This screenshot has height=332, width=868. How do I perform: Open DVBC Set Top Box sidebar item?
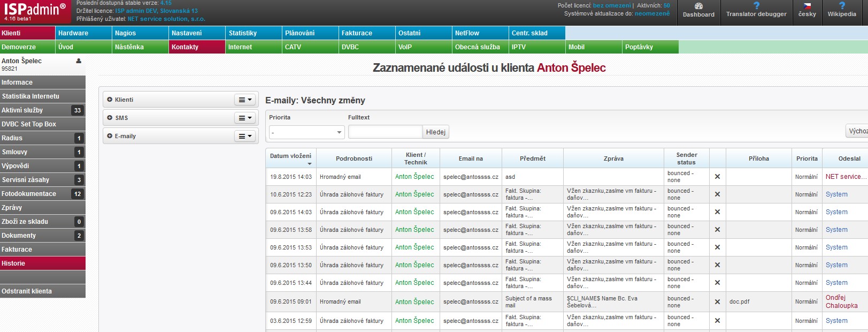point(43,124)
